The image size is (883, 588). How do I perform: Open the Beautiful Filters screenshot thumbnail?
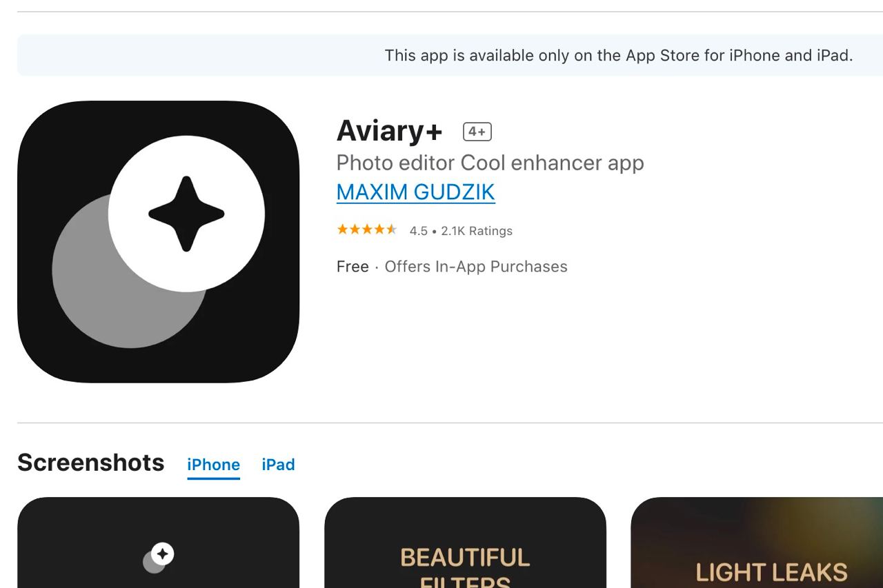click(x=465, y=543)
